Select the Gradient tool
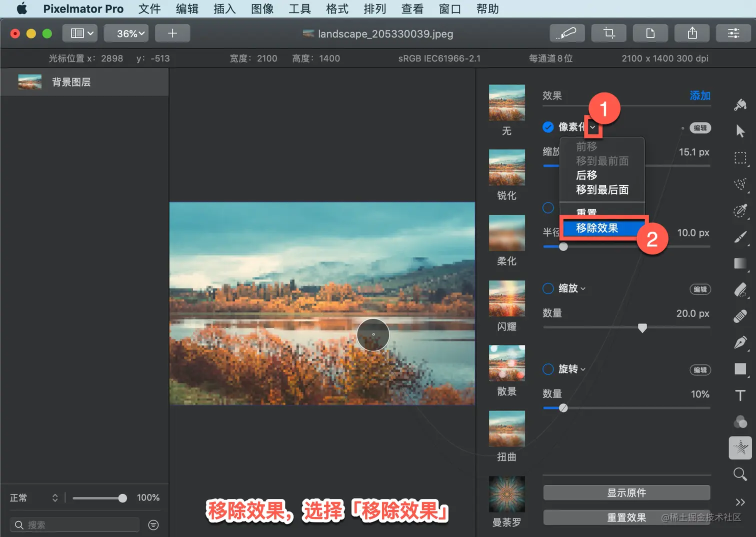Image resolution: width=756 pixels, height=537 pixels. pos(740,263)
